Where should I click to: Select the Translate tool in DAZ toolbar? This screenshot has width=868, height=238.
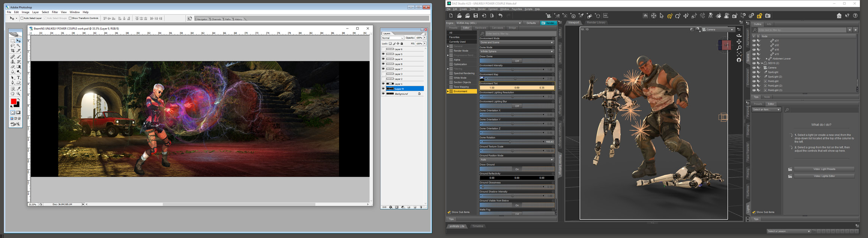pyautogui.click(x=686, y=16)
